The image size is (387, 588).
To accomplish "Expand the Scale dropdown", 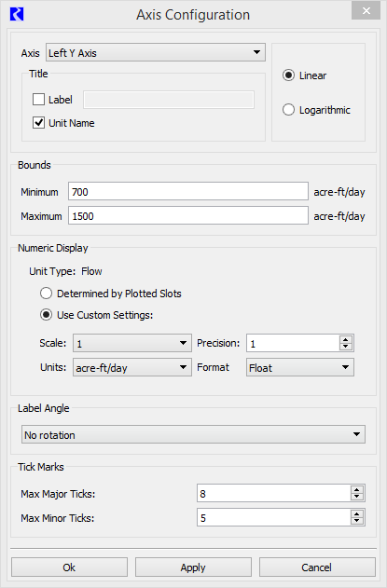I will tap(132, 343).
